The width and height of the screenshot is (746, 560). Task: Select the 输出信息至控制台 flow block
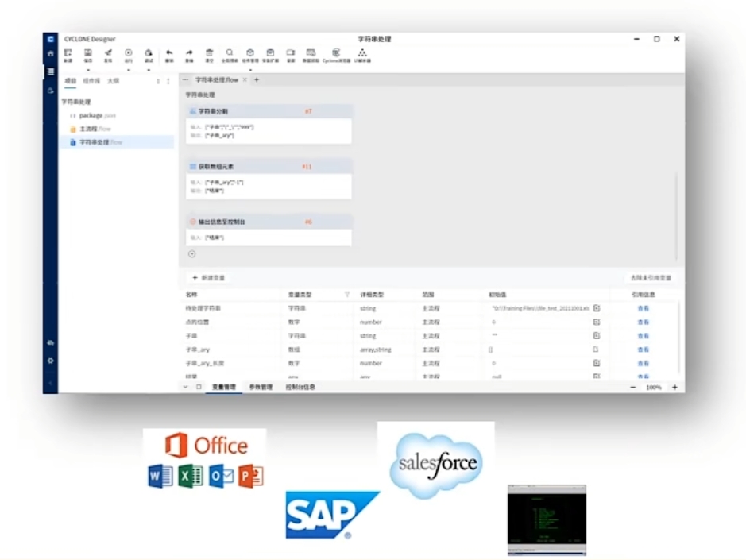(269, 230)
